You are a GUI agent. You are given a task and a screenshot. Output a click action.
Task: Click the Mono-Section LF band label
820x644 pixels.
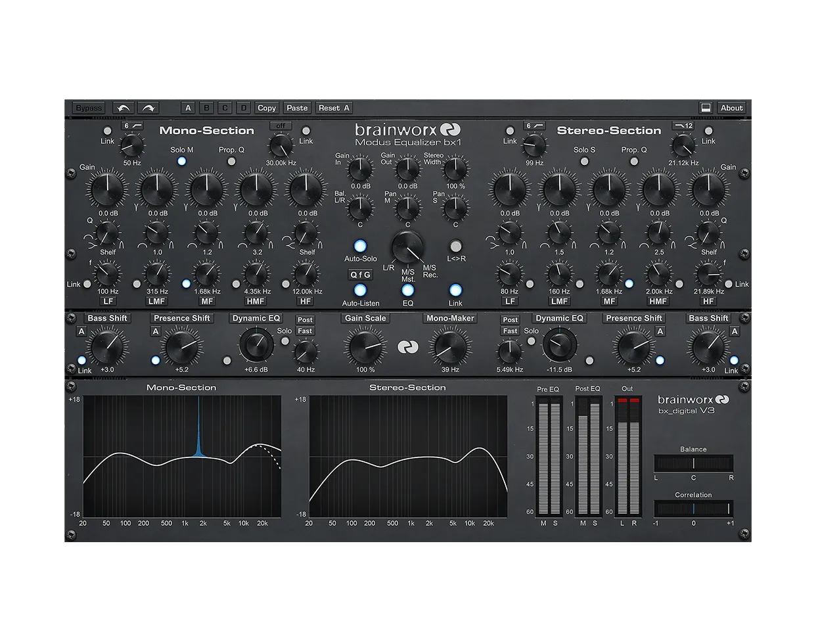[x=108, y=301]
